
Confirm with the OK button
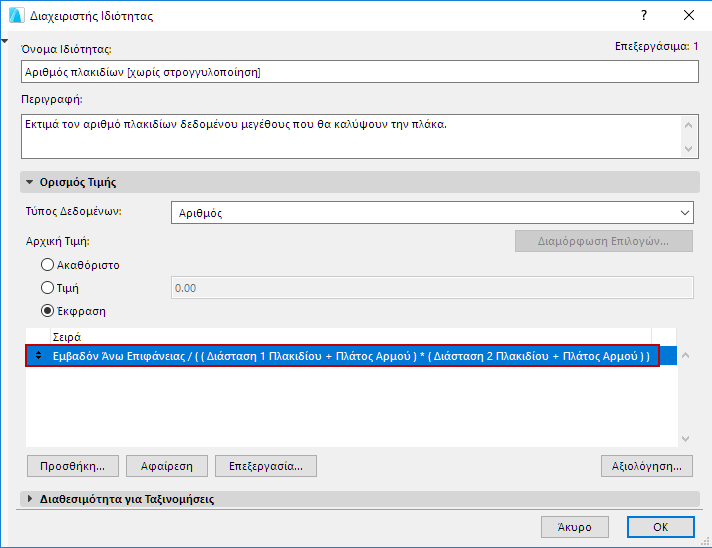point(661,526)
